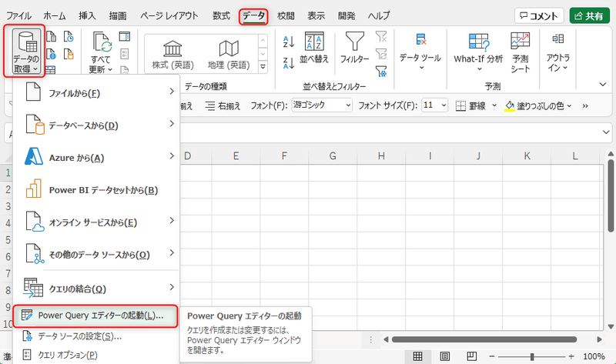
Task: Click the 100% zoom level
Action: [x=594, y=356]
